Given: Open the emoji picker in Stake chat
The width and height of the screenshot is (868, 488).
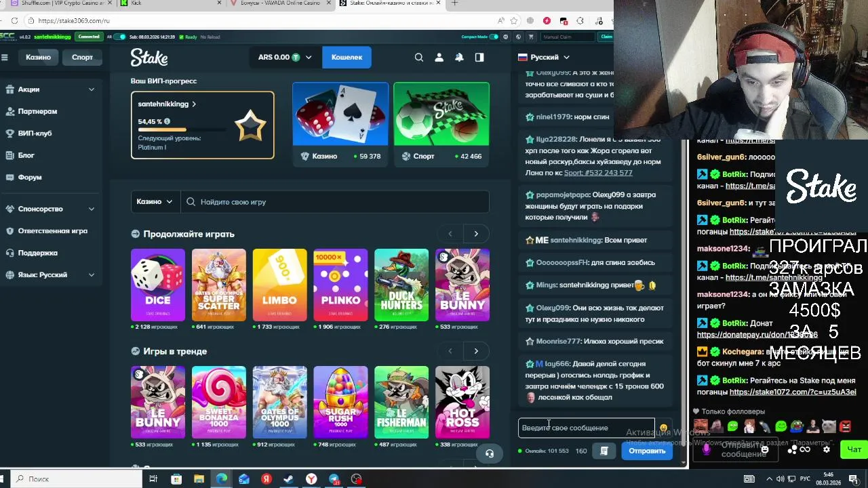Looking at the screenshot, I should click(663, 428).
